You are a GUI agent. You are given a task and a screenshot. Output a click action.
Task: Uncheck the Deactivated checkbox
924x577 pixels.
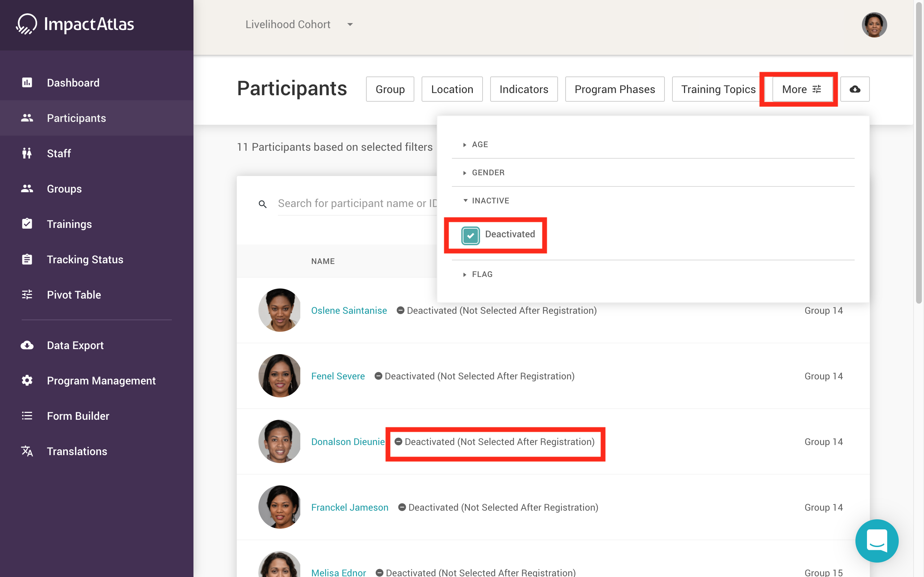[x=470, y=235]
